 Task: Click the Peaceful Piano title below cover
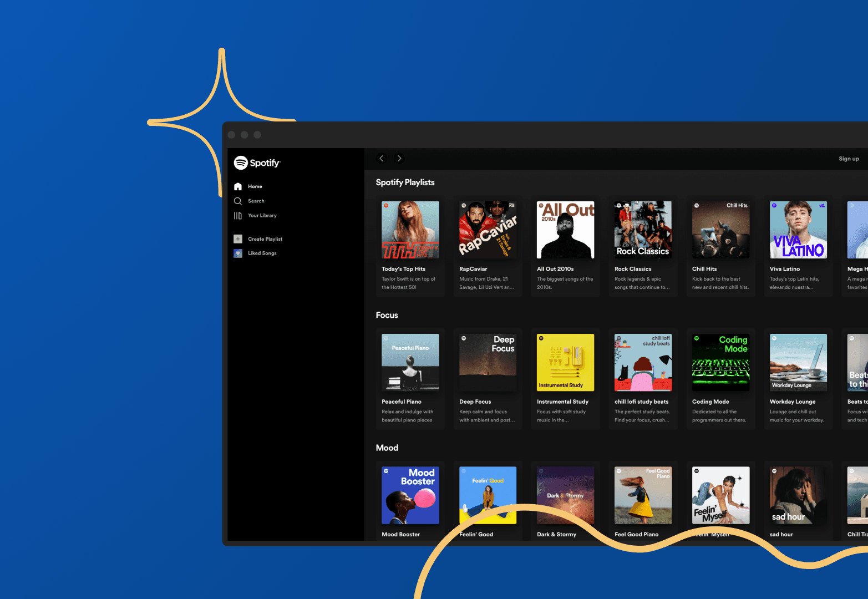402,402
